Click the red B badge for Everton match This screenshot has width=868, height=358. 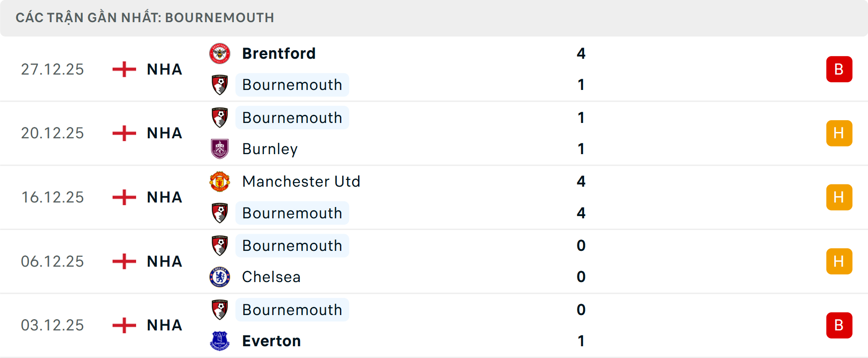pos(839,325)
